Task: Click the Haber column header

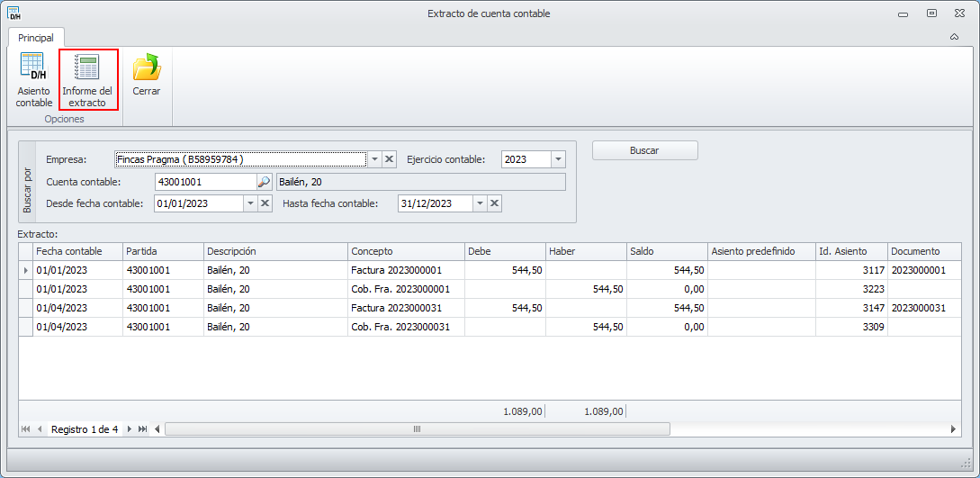Action: coord(586,251)
